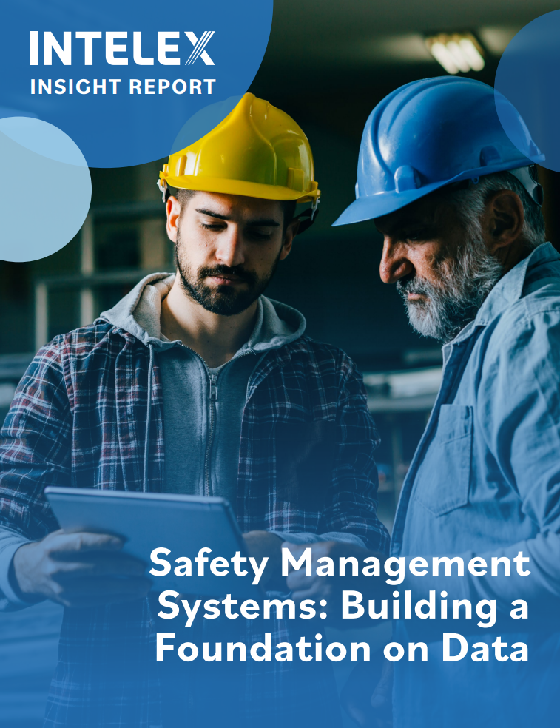The height and width of the screenshot is (728, 560).
Task: Select the INSIGHT REPORT subtitle text
Action: coord(122,86)
